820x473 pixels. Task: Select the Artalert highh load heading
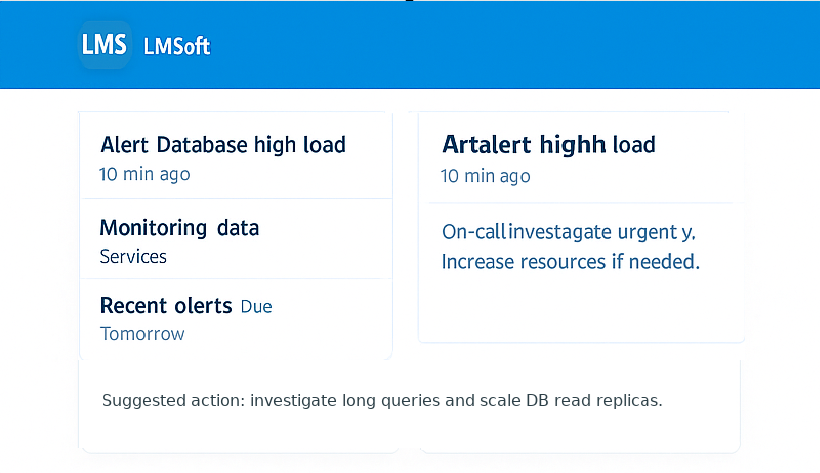pyautogui.click(x=549, y=145)
